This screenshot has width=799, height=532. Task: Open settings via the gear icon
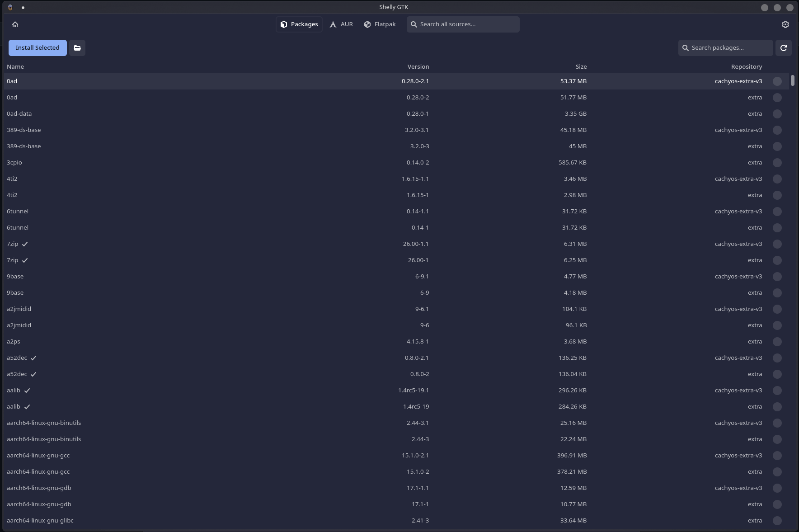tap(785, 24)
